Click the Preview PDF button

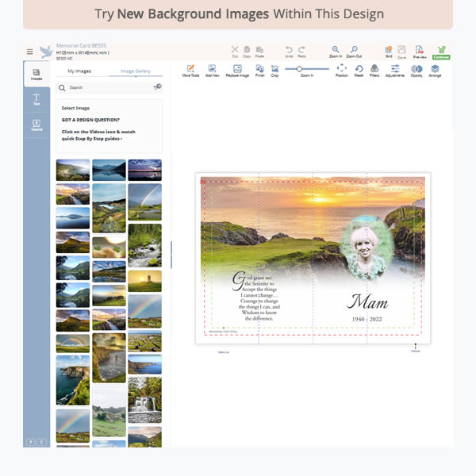(420, 51)
